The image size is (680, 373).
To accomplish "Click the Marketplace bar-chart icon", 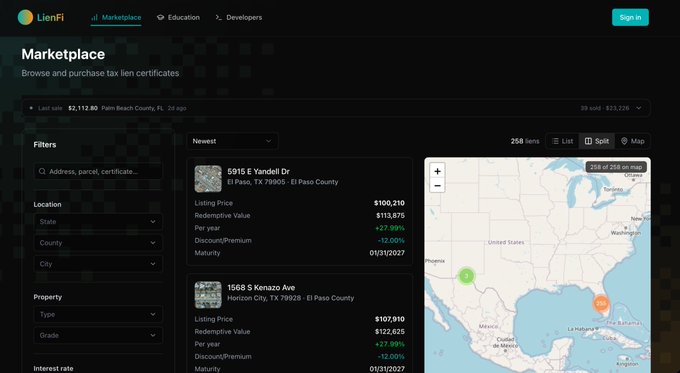I will pyautogui.click(x=94, y=17).
